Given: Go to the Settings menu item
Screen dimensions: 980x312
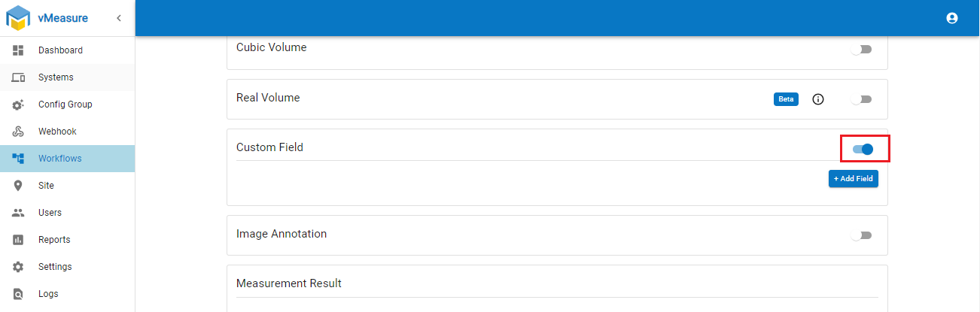Looking at the screenshot, I should (x=55, y=267).
